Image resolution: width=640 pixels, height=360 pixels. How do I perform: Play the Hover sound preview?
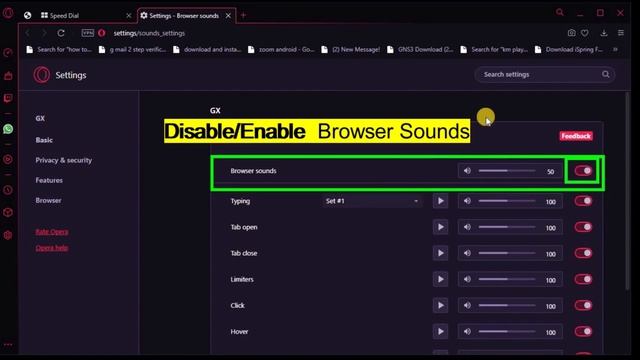coord(440,331)
